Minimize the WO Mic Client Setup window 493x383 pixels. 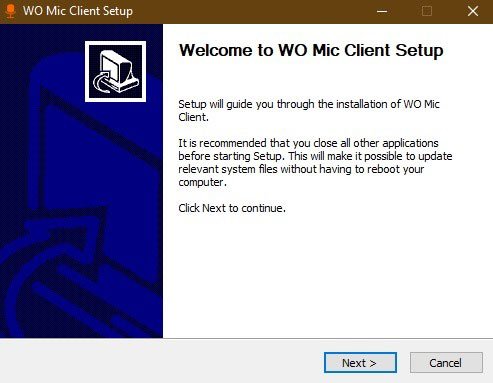pos(382,11)
